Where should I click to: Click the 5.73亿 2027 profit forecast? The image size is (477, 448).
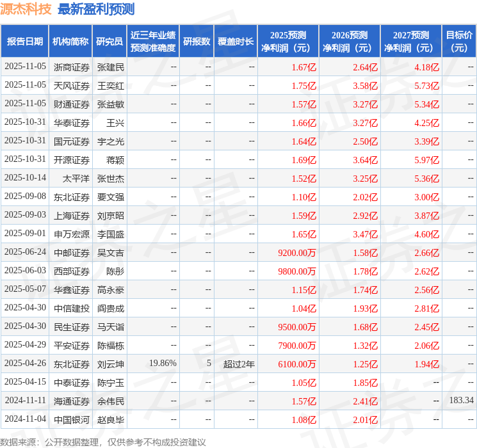click(427, 86)
